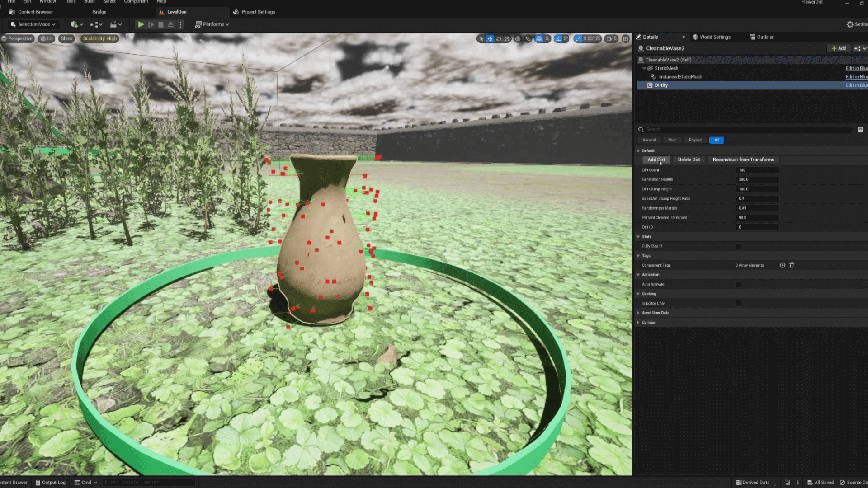Click the green Play button
The image size is (868, 488).
click(141, 24)
